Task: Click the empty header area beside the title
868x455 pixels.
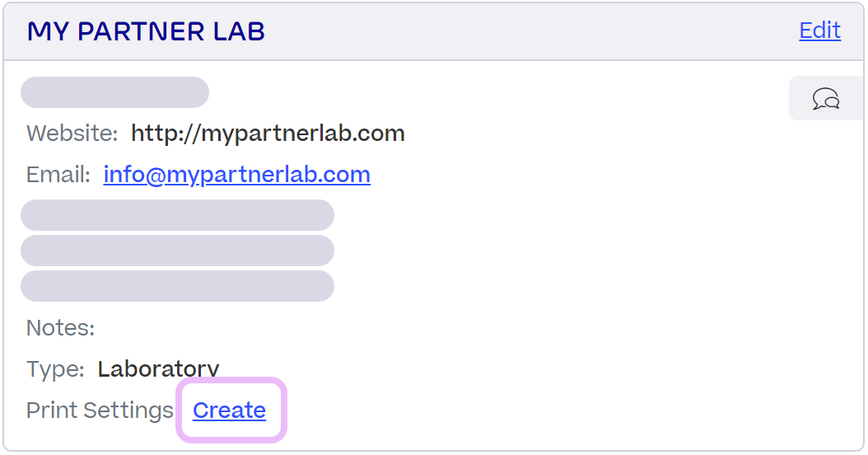Action: [527, 31]
